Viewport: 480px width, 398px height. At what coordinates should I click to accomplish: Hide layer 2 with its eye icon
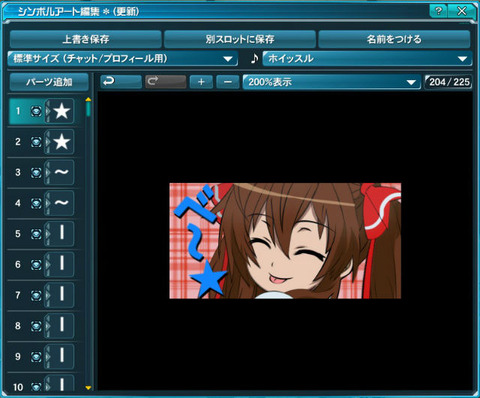click(x=36, y=142)
